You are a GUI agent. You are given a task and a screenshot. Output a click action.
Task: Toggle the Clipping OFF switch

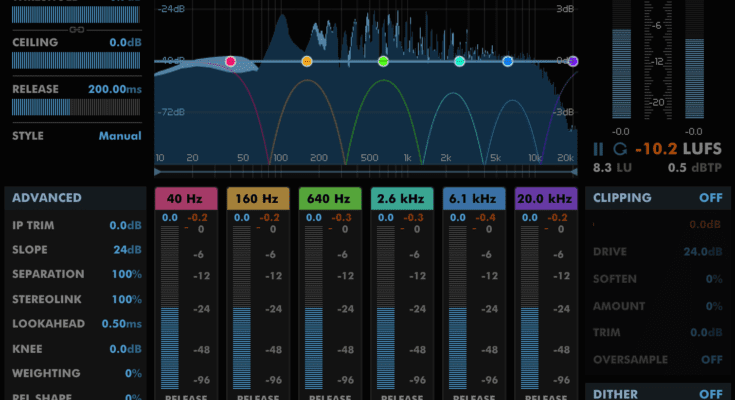click(x=711, y=198)
